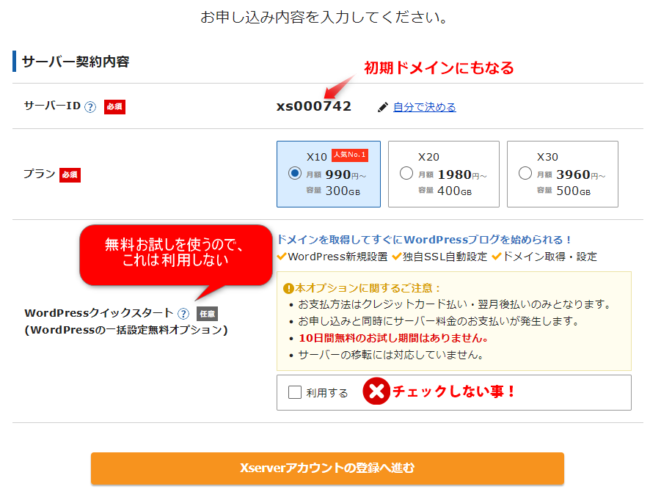This screenshot has height=500, width=650.
Task: Click the server ID text xs000742
Action: (x=314, y=106)
